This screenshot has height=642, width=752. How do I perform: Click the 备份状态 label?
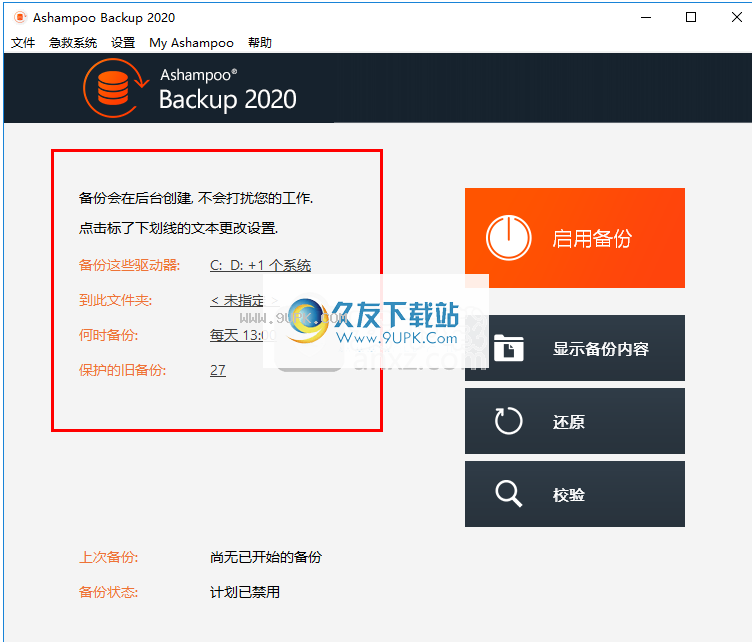tap(108, 592)
